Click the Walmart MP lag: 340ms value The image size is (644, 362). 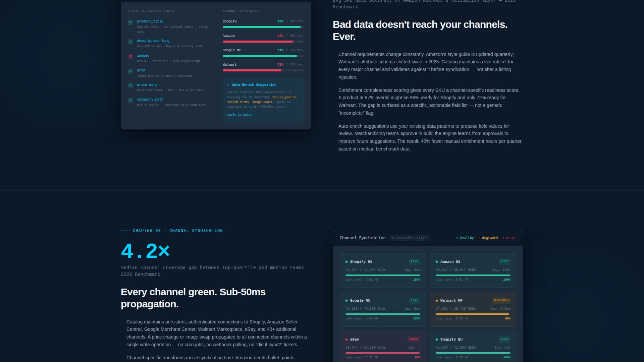[500, 309]
